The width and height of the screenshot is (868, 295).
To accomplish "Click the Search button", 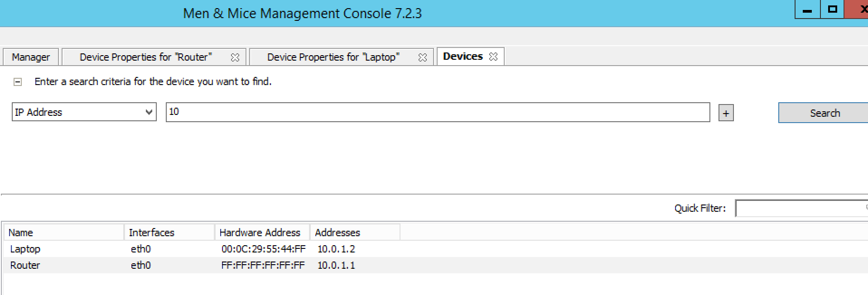I will pos(825,113).
